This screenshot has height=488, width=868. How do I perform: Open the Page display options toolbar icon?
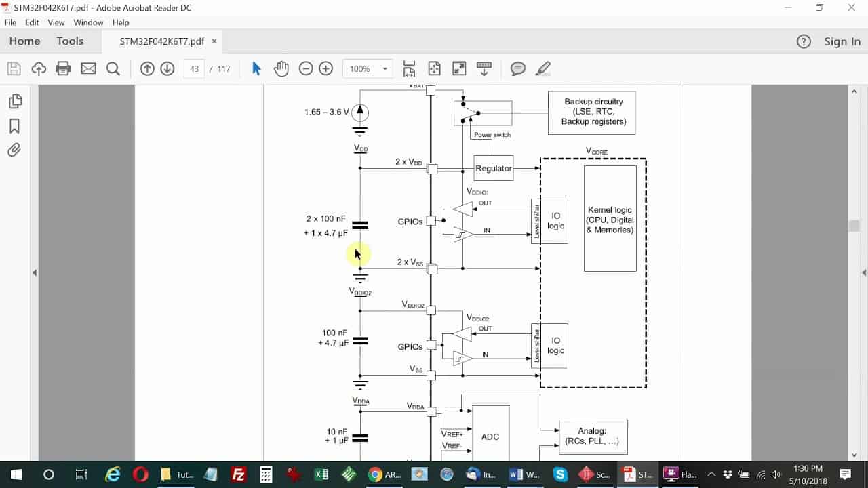click(x=484, y=68)
